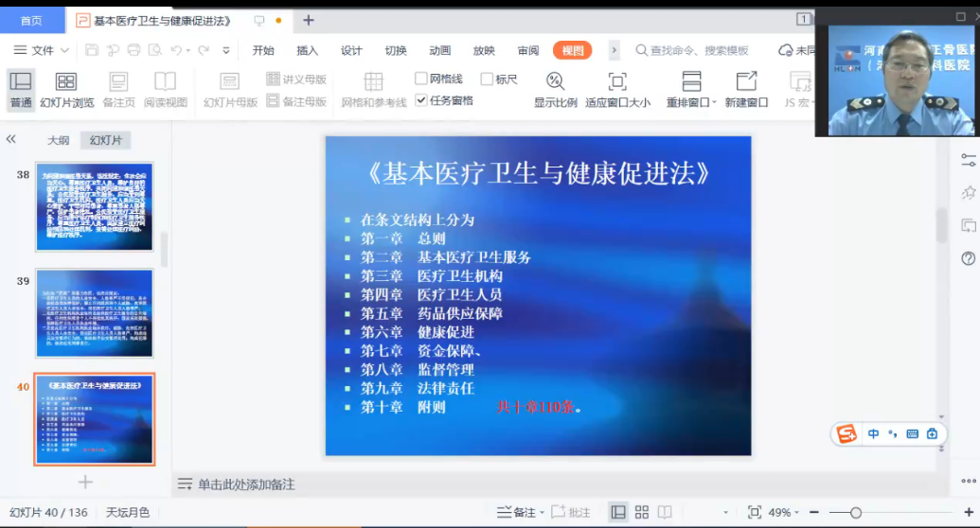Switch to the Outline (大纲) tab

pos(59,140)
